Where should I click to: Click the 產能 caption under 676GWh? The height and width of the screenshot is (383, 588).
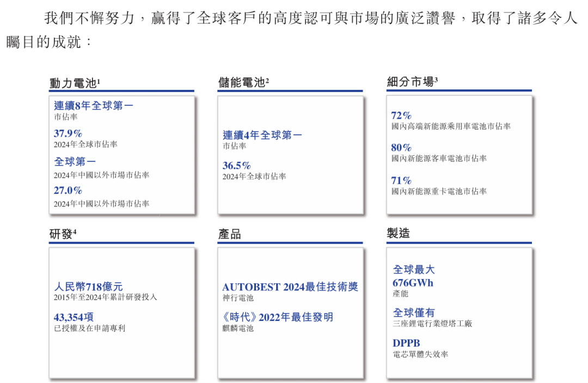pyautogui.click(x=401, y=294)
